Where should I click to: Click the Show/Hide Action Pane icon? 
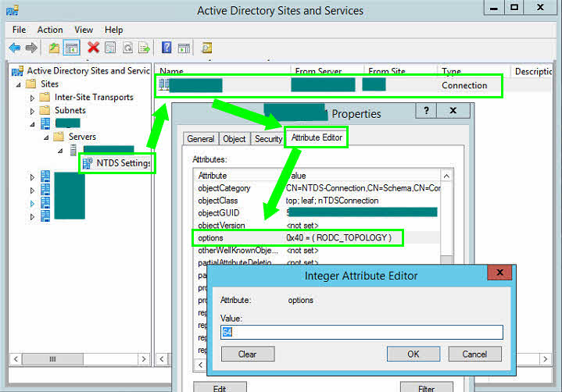184,48
